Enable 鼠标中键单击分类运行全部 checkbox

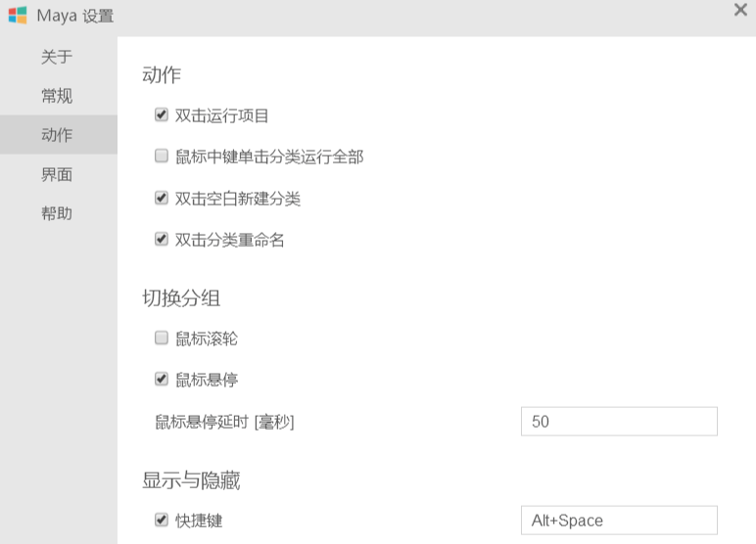point(162,157)
